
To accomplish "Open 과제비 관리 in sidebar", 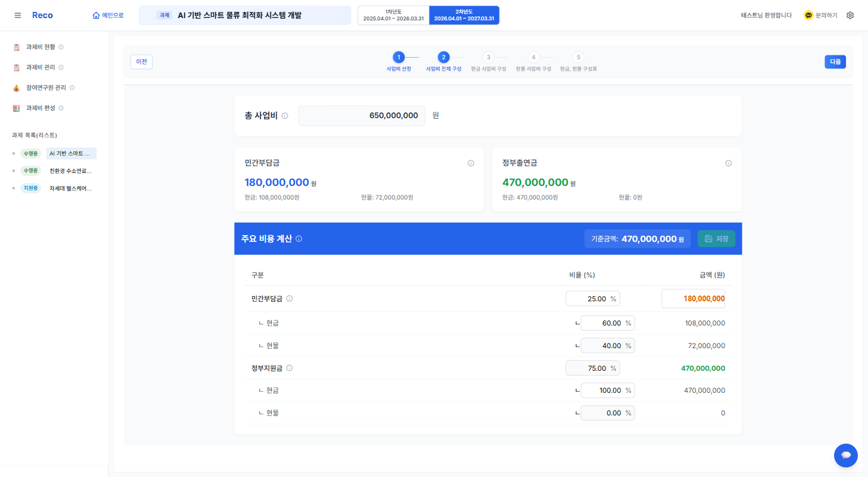I will (x=41, y=67).
